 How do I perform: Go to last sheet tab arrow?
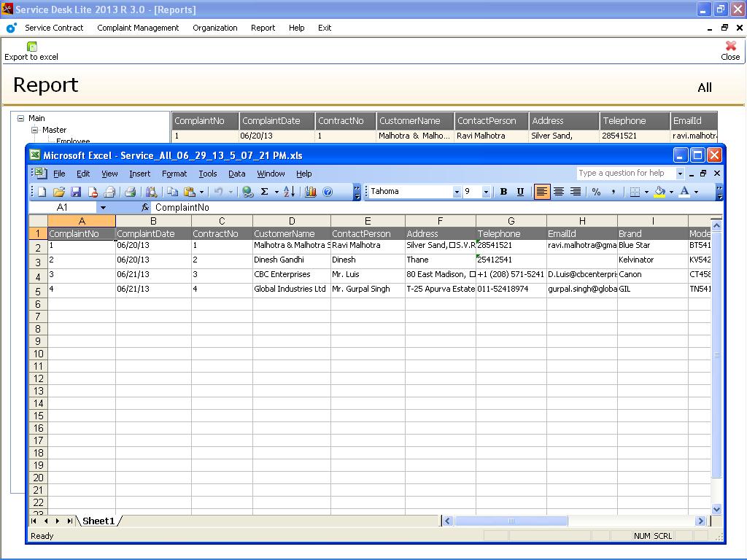(x=69, y=521)
